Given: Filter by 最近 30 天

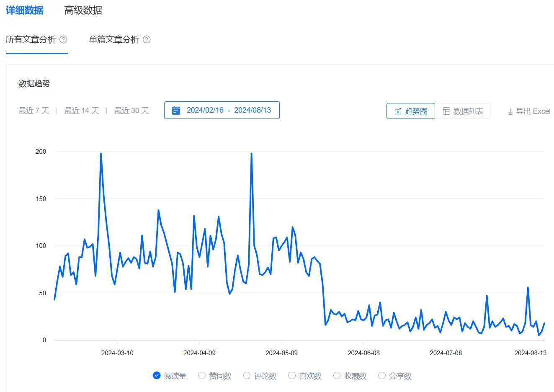Looking at the screenshot, I should coord(131,111).
